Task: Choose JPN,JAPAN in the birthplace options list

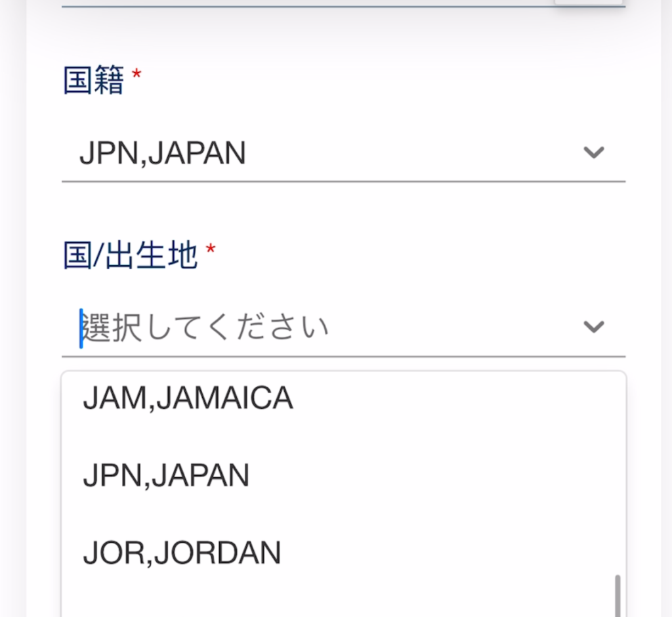Action: (x=166, y=476)
